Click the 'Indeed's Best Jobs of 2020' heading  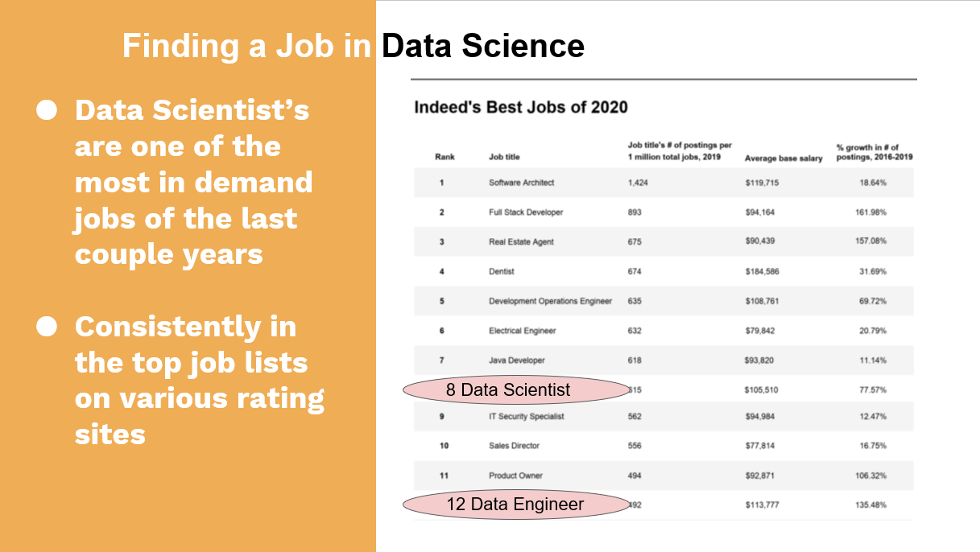(520, 107)
